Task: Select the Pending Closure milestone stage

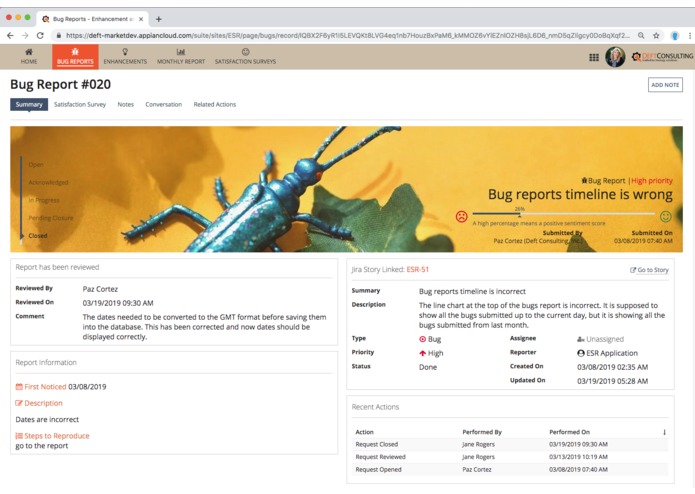Action: (51, 218)
